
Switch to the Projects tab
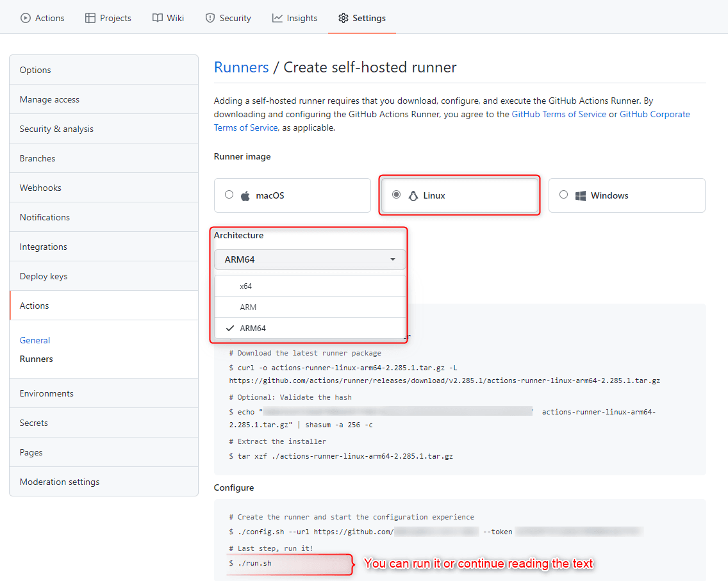click(x=108, y=18)
